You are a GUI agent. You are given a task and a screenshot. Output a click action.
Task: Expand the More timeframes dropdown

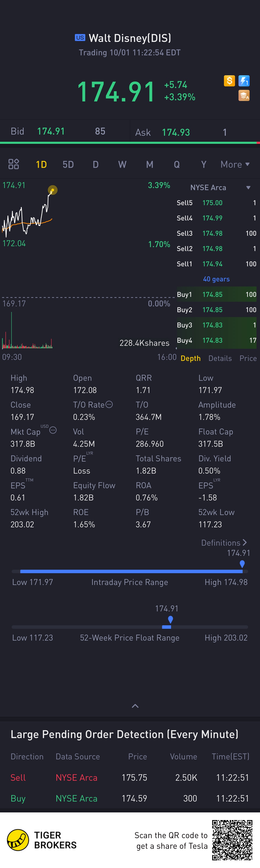[x=235, y=164]
